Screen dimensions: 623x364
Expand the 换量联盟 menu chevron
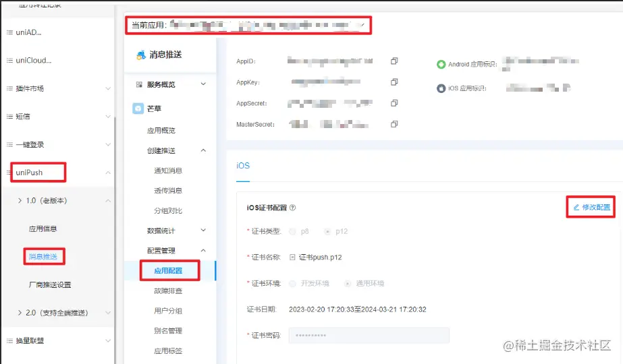pos(108,340)
